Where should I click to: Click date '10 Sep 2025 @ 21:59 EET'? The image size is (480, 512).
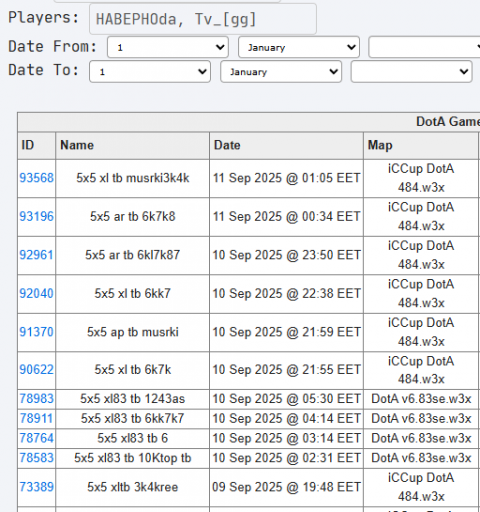pos(287,332)
